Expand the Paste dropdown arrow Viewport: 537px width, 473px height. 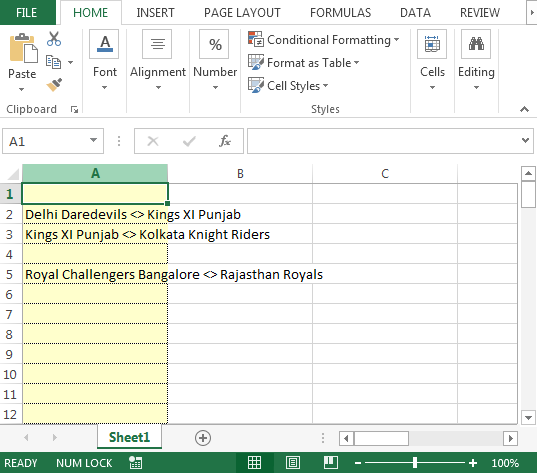point(22,89)
